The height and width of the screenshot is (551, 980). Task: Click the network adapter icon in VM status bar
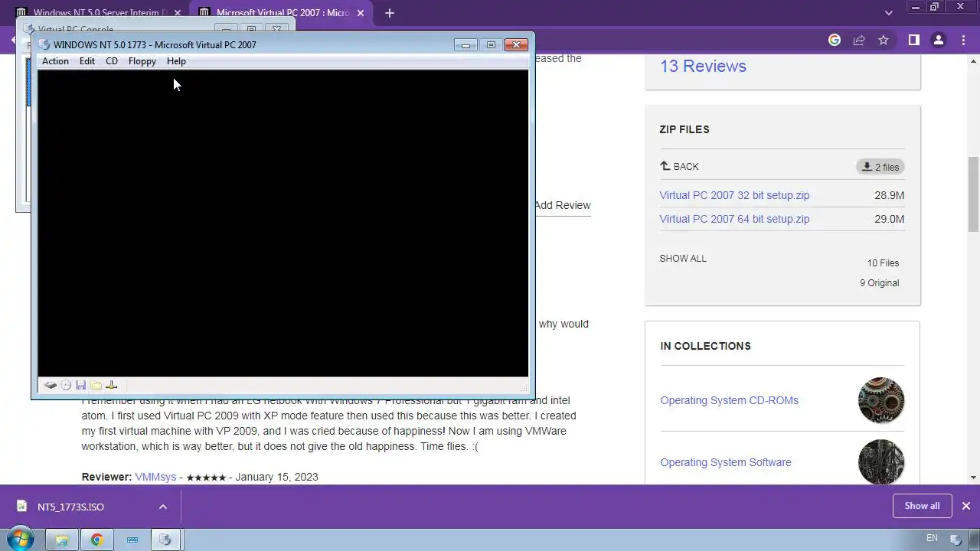coord(111,386)
